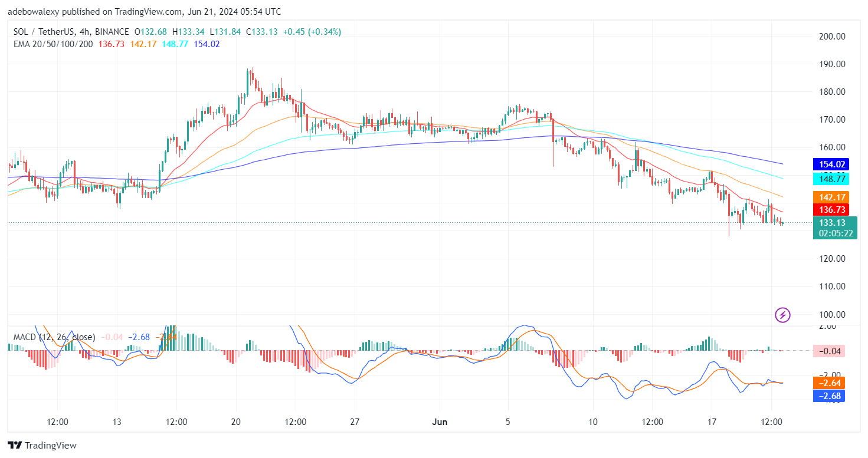Click the 27 date label on time axis
This screenshot has width=868, height=458.
coord(355,423)
